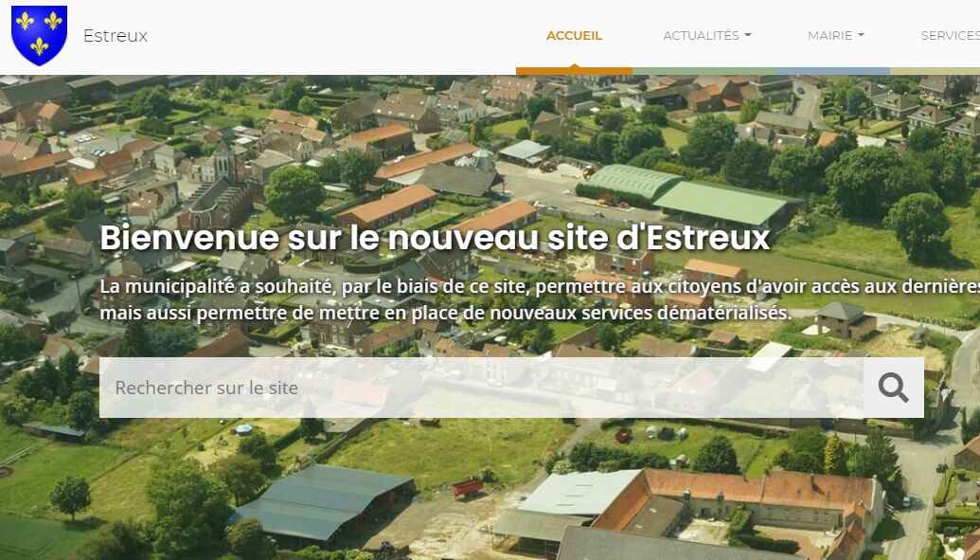
Task: Click the yellow bar under SERVICES
Action: pos(935,71)
